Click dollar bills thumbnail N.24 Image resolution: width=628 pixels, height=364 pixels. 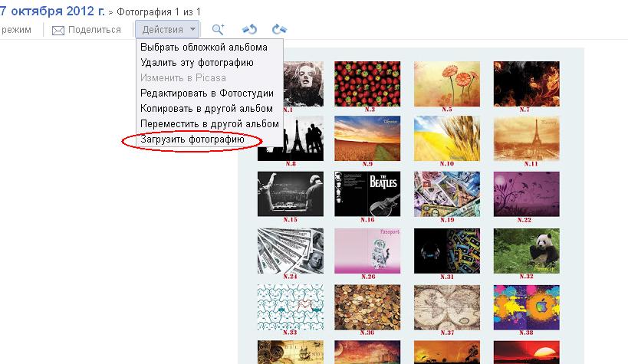[x=291, y=251]
